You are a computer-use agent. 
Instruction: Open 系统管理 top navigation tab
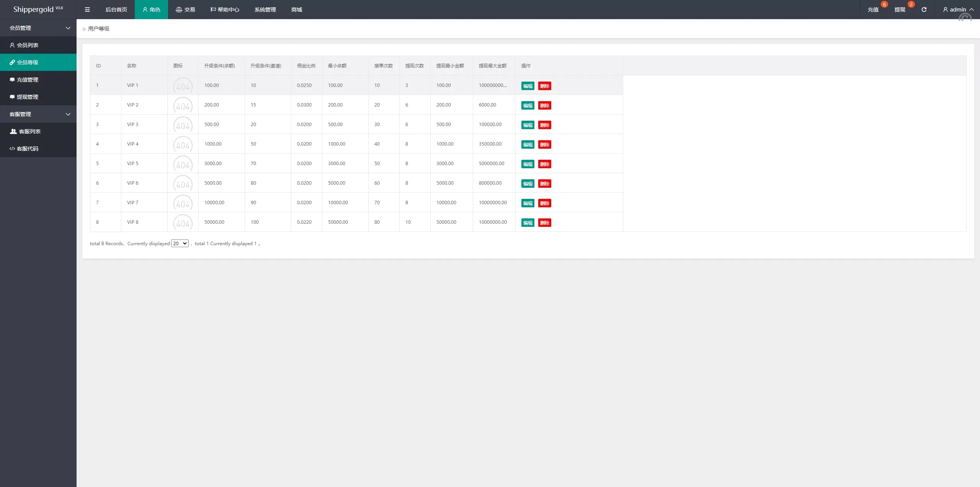point(265,10)
